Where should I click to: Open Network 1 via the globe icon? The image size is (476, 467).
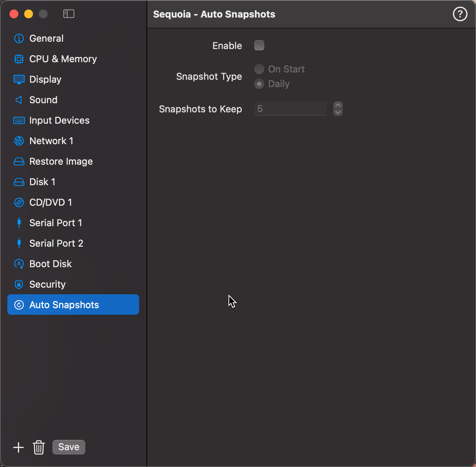tap(19, 141)
